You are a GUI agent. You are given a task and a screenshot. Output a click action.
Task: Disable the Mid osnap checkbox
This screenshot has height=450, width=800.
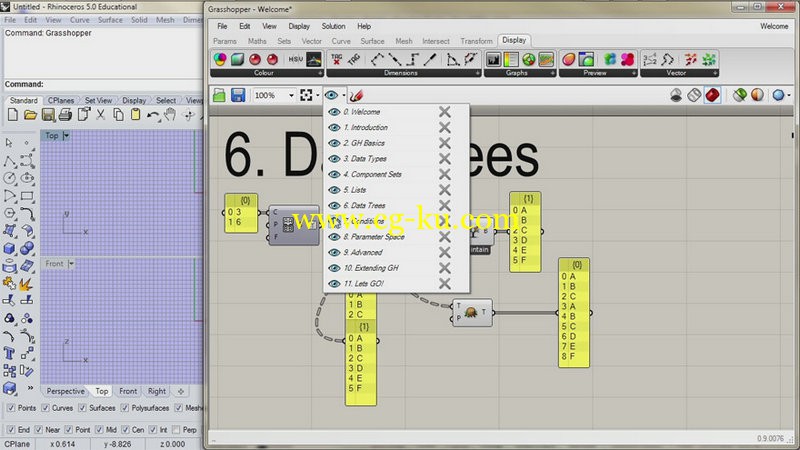tap(99, 430)
